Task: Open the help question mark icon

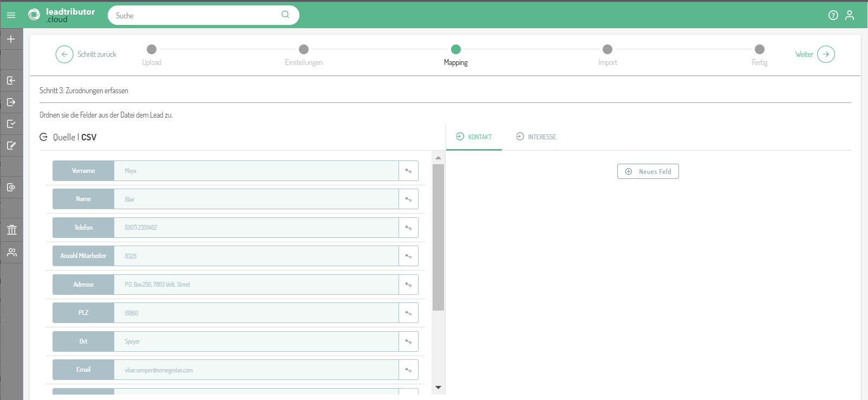Action: pos(833,15)
